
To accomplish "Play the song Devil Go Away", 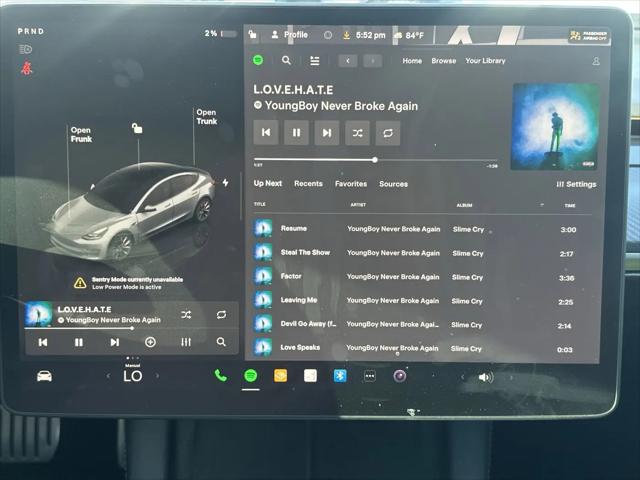I will pos(422,324).
